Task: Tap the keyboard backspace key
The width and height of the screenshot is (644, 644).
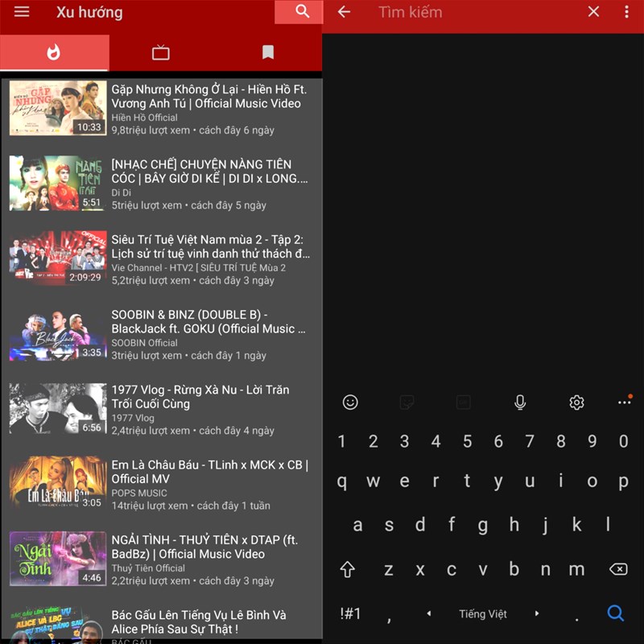Action: pos(618,569)
